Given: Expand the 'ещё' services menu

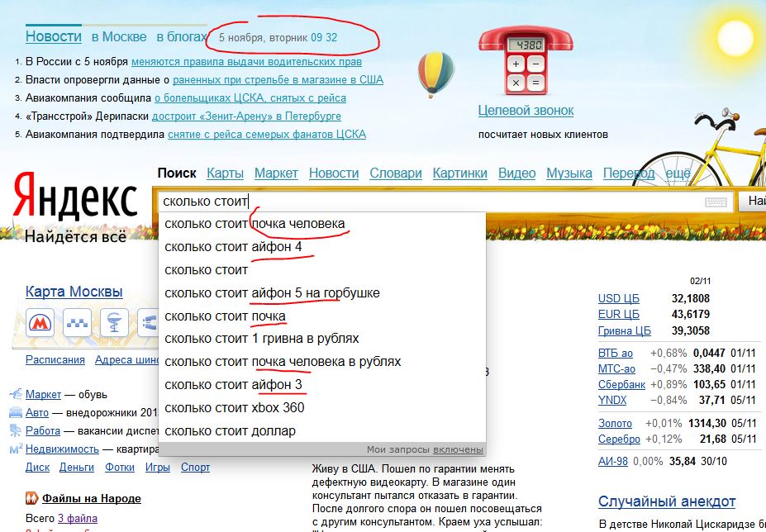Looking at the screenshot, I should pyautogui.click(x=678, y=173).
